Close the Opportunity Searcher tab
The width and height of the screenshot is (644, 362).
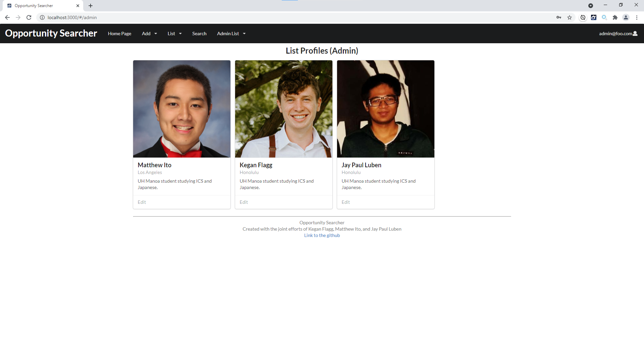click(78, 6)
